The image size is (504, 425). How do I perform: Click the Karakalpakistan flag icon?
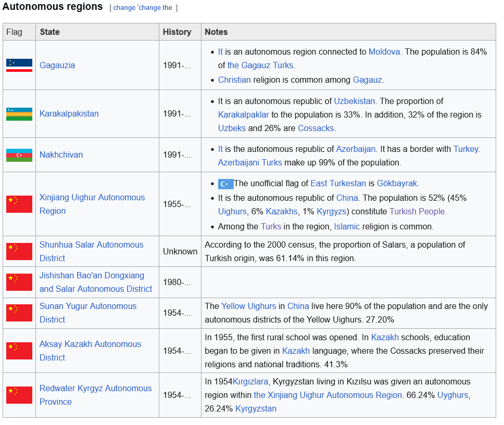pyautogui.click(x=19, y=114)
